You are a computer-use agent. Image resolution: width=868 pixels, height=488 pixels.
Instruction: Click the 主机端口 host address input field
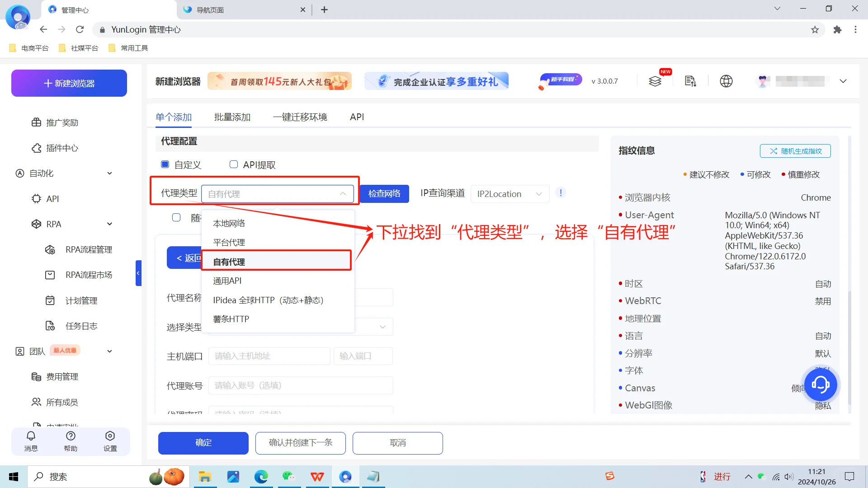pos(269,356)
